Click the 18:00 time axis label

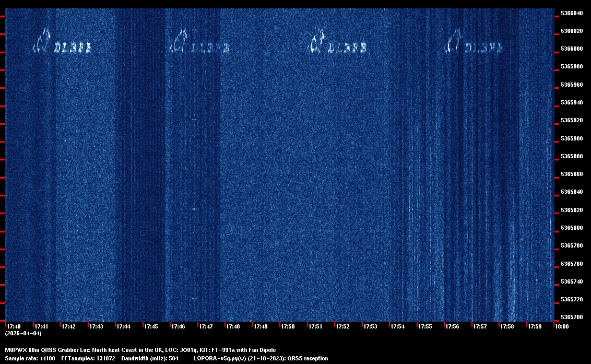(x=562, y=326)
